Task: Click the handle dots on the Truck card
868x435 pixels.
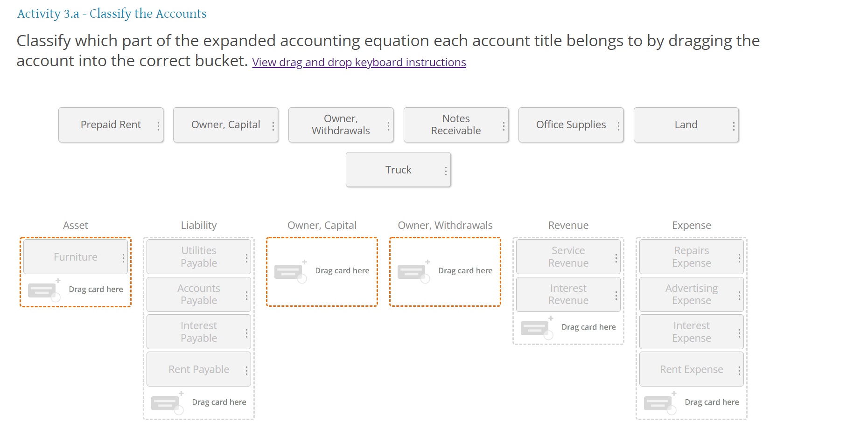Action: (446, 171)
